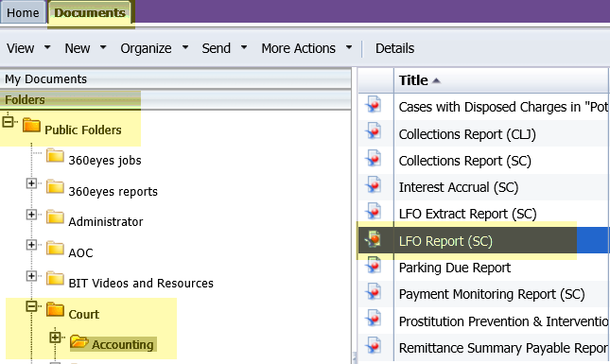Click the Court folder icon
Image resolution: width=610 pixels, height=364 pixels.
(55, 309)
